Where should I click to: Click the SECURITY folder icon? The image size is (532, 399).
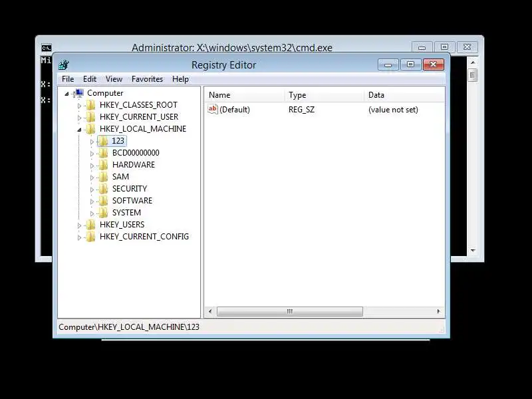[103, 189]
